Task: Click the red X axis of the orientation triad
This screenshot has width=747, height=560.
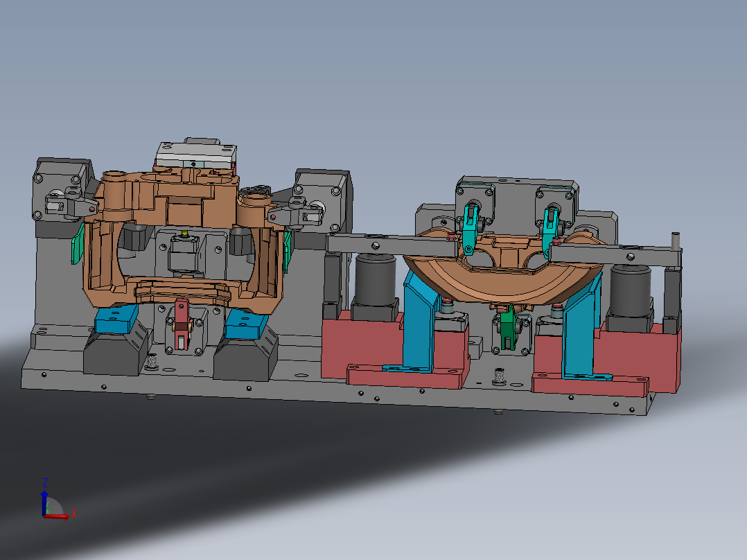Action: pos(57,516)
